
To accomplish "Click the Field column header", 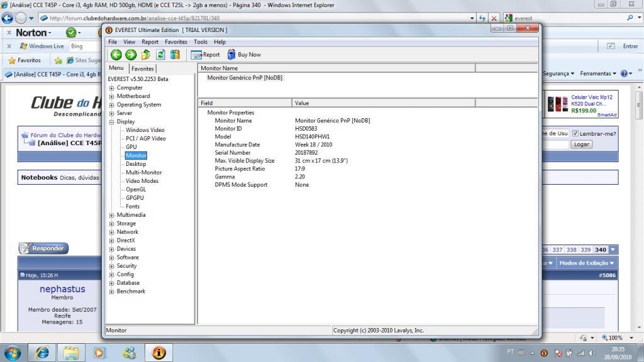I will [x=245, y=103].
